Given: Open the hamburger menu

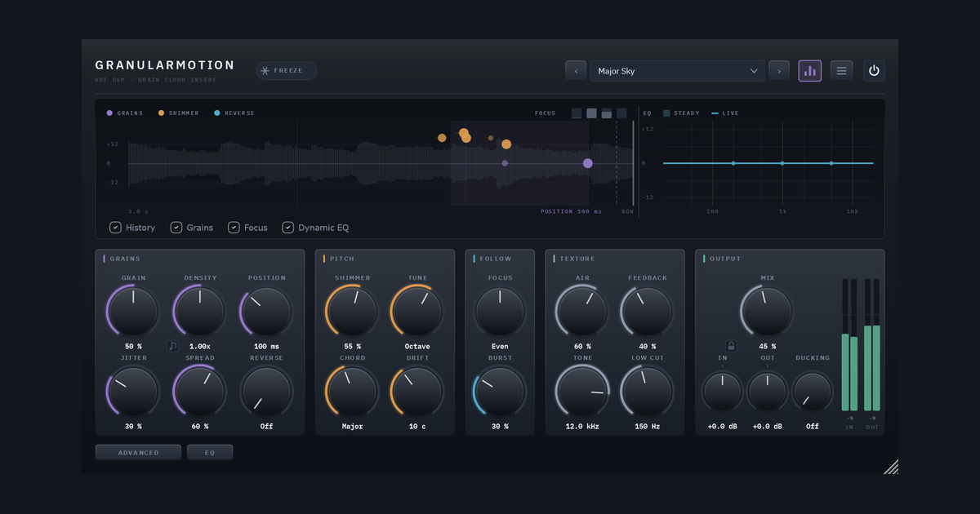Looking at the screenshot, I should coord(842,71).
